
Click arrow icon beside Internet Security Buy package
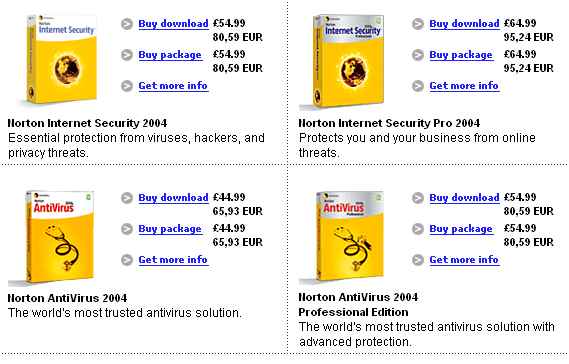pyautogui.click(x=127, y=55)
